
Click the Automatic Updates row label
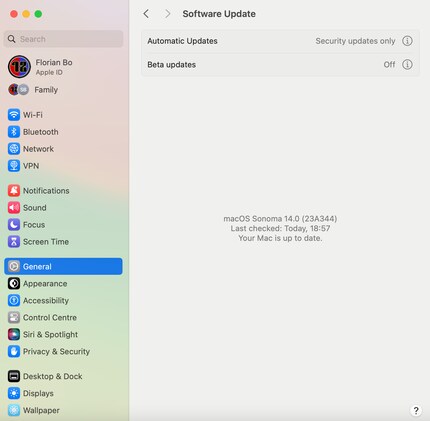point(182,41)
